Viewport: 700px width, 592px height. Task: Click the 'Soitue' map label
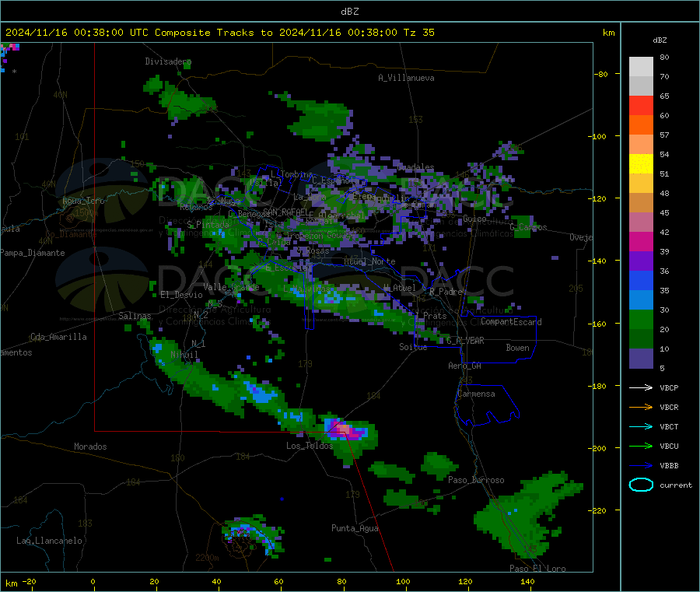pos(413,347)
